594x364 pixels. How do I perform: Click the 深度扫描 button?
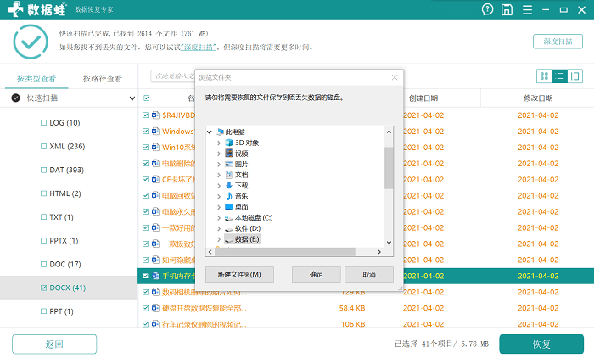558,42
